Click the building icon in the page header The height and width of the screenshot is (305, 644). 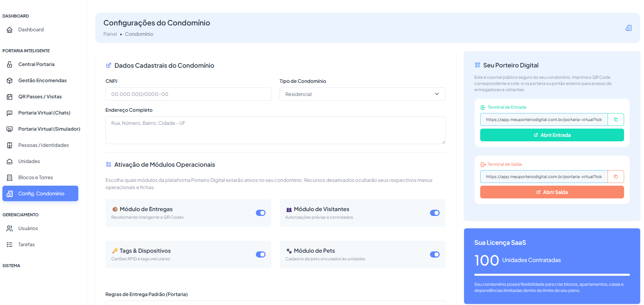(629, 28)
